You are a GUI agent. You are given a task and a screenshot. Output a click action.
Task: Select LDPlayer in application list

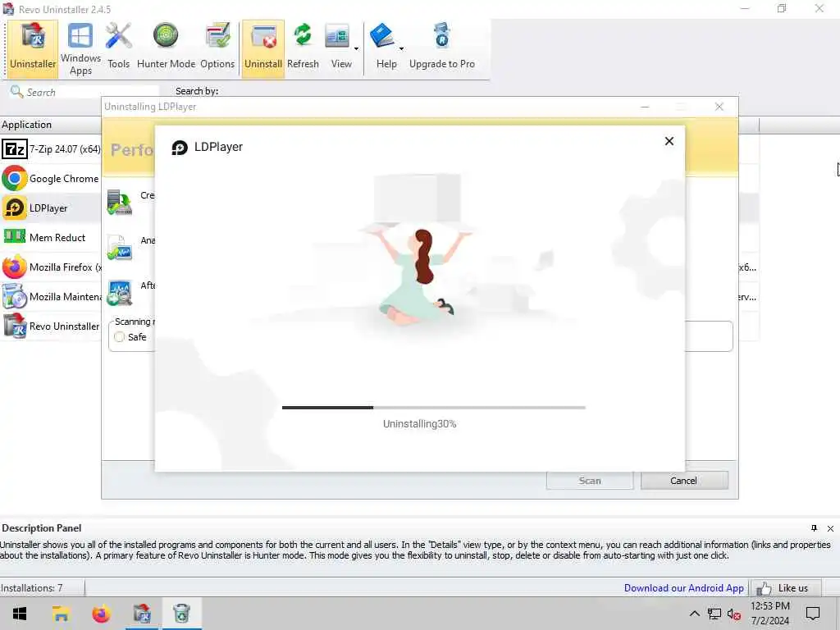tap(51, 208)
